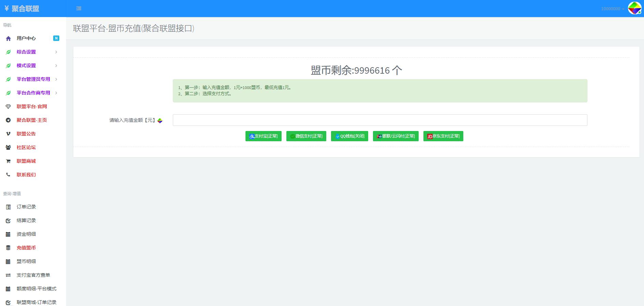The height and width of the screenshot is (306, 644).
Task: Click the leaf icon next to 模式设置
Action: (9, 66)
